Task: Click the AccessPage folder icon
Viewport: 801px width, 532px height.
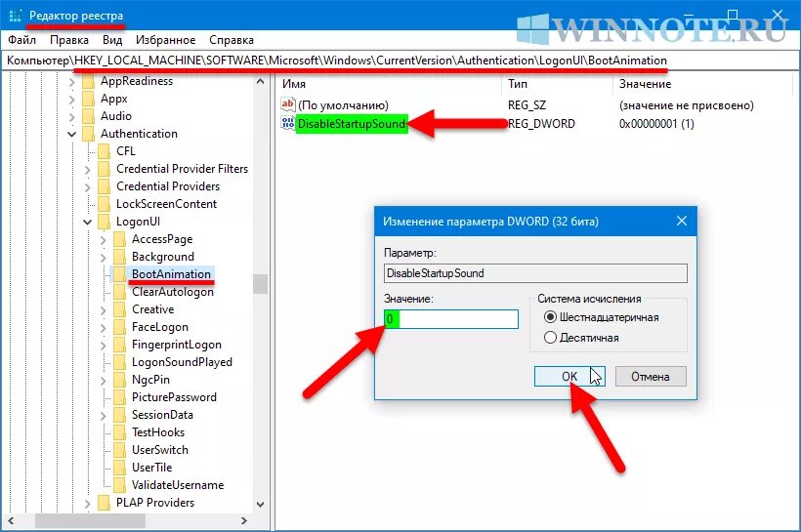Action: pyautogui.click(x=119, y=239)
